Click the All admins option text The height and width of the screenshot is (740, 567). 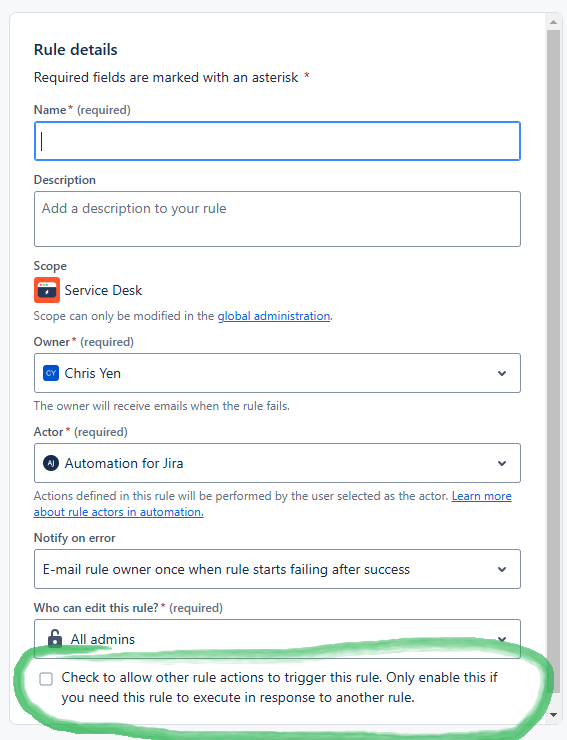point(102,639)
